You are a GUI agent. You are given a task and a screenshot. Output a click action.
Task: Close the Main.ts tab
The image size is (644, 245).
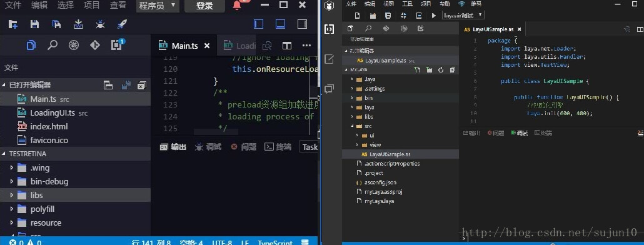pyautogui.click(x=208, y=46)
